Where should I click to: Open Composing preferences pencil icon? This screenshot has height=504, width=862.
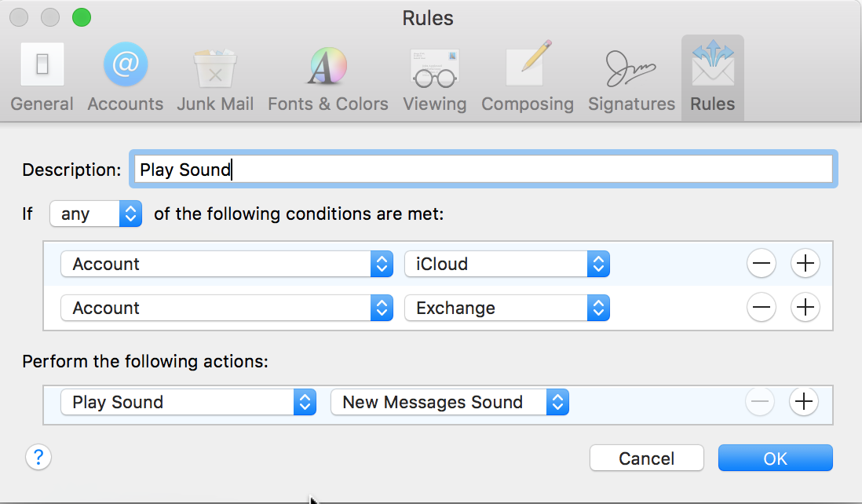[527, 68]
